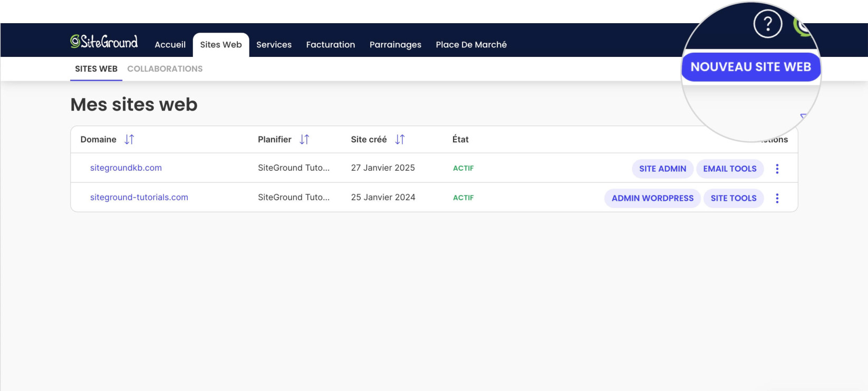Select the Sites Web navigation tab
The height and width of the screenshot is (391, 868).
[x=221, y=45]
